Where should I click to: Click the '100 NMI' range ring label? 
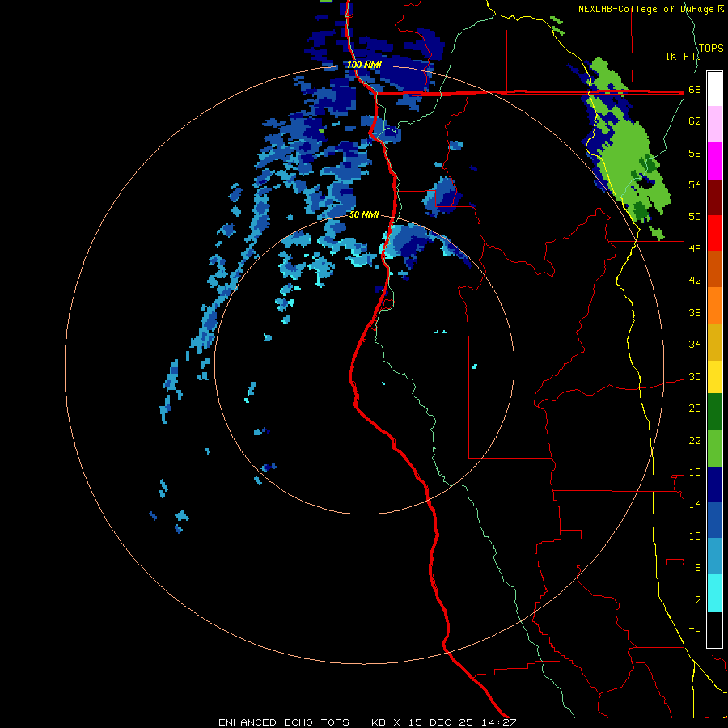(364, 65)
